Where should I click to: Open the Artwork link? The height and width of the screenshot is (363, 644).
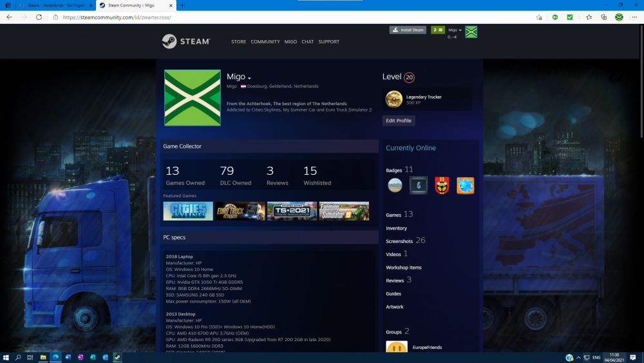tap(394, 307)
